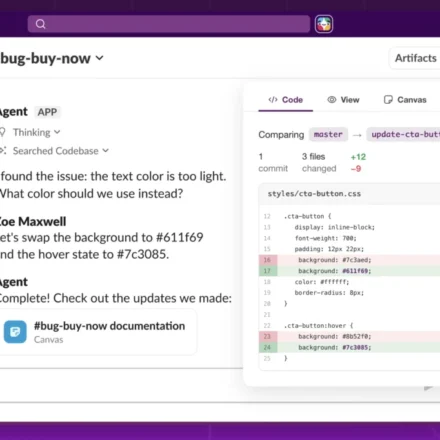Switch to the Code tab
Image resolution: width=440 pixels, height=440 pixels.
286,100
